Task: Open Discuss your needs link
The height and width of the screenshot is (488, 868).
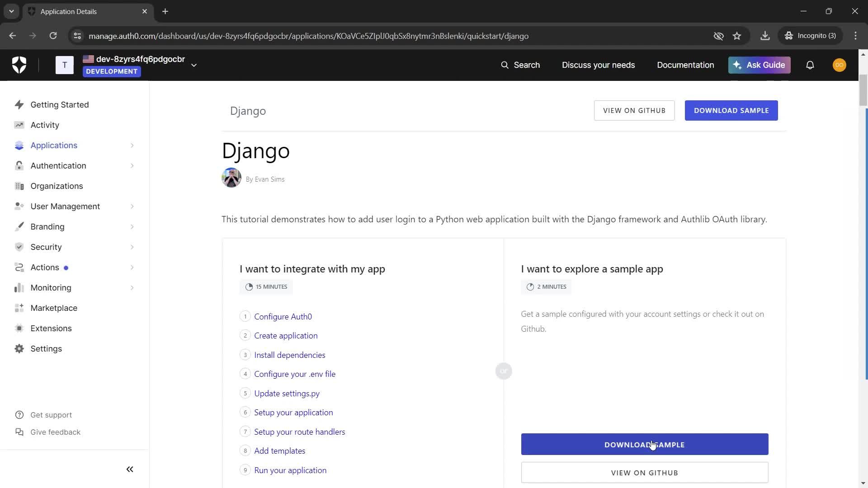Action: click(x=598, y=65)
